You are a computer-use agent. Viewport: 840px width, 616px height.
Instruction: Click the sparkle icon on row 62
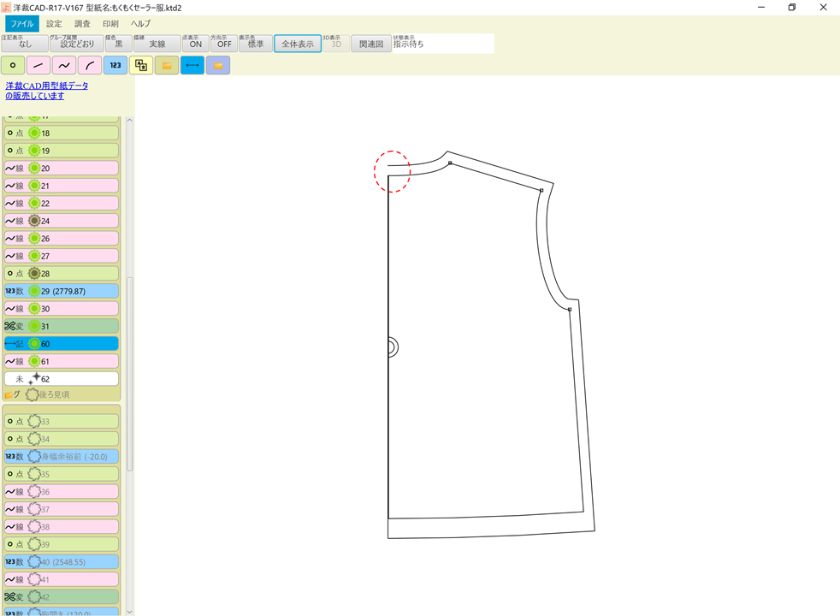click(x=34, y=378)
